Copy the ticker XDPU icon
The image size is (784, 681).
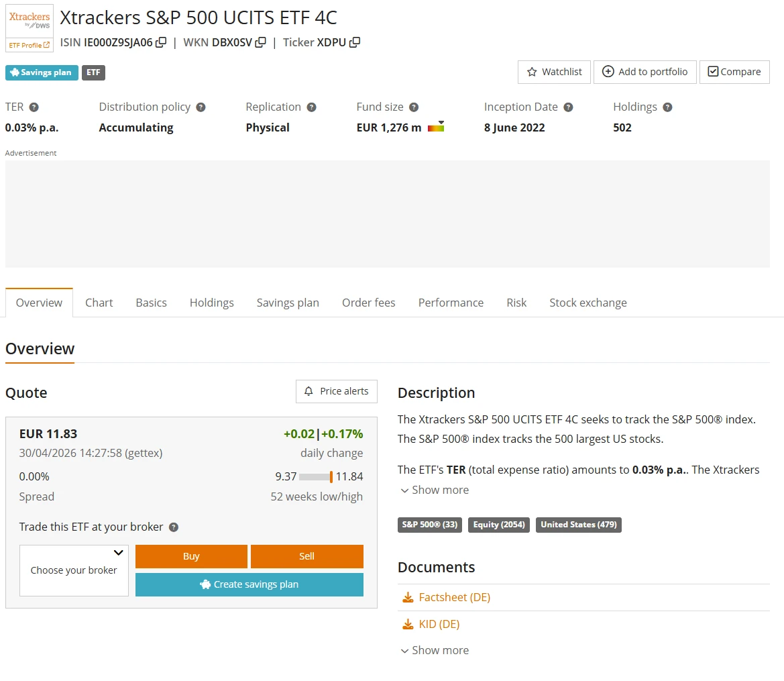355,43
